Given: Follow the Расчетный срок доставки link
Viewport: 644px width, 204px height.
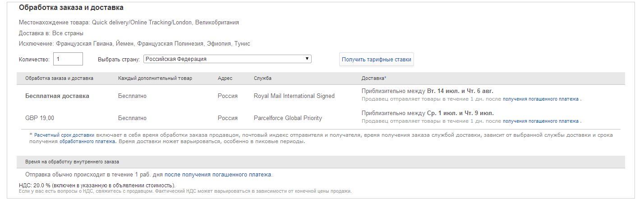Looking at the screenshot, I should click(x=64, y=135).
